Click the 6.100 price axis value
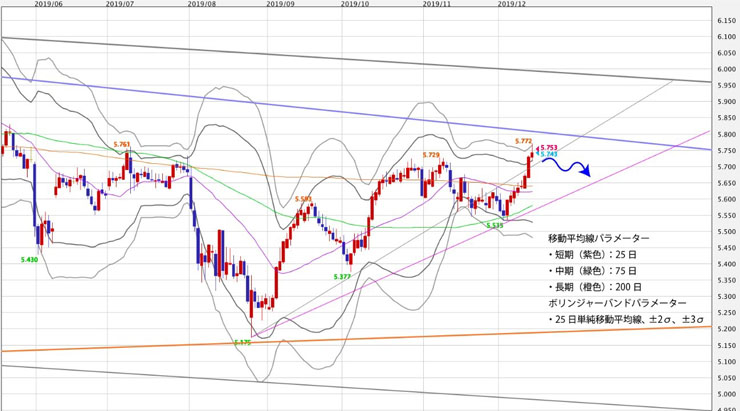The image size is (740, 411). pos(727,37)
